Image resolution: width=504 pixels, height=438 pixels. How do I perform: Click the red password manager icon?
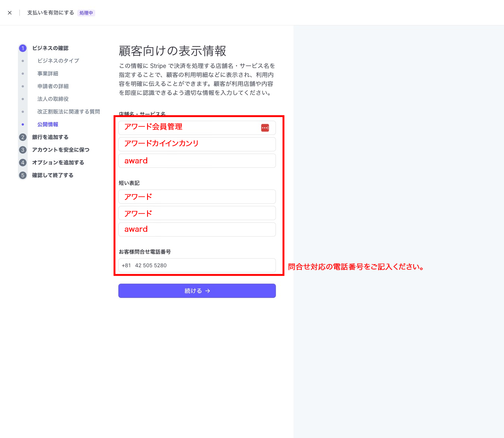[265, 128]
